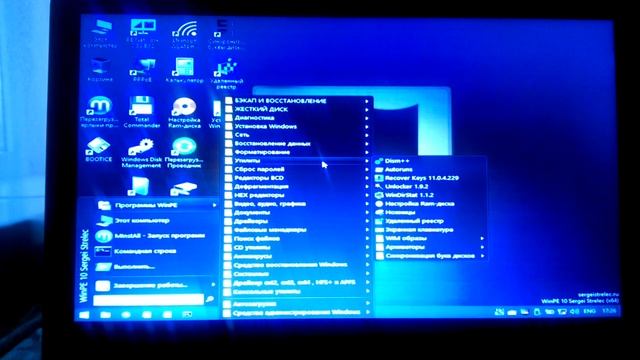Open the Total Commander desktop icon
640x360 pixels.
[142, 112]
